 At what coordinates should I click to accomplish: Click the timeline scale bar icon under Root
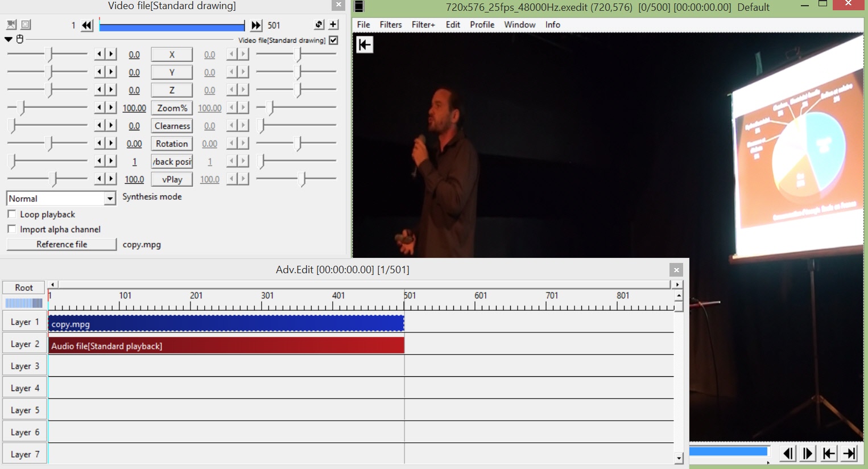tap(24, 303)
